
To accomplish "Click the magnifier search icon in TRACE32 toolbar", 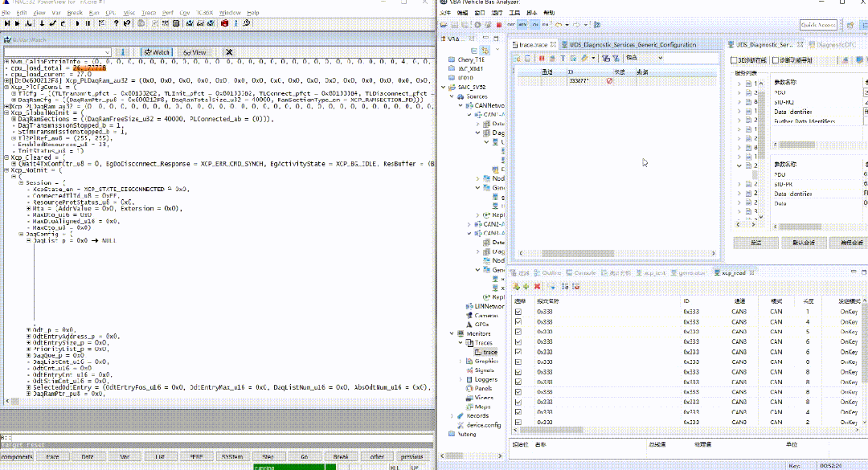I will [x=247, y=23].
